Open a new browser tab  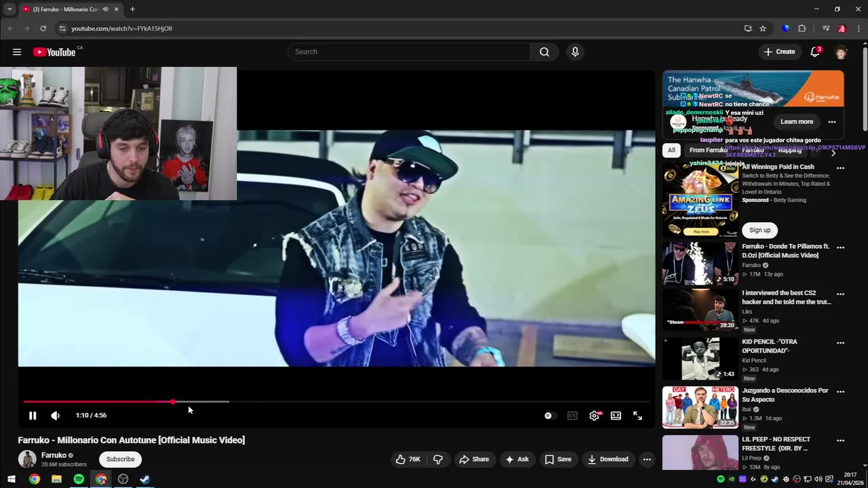132,9
